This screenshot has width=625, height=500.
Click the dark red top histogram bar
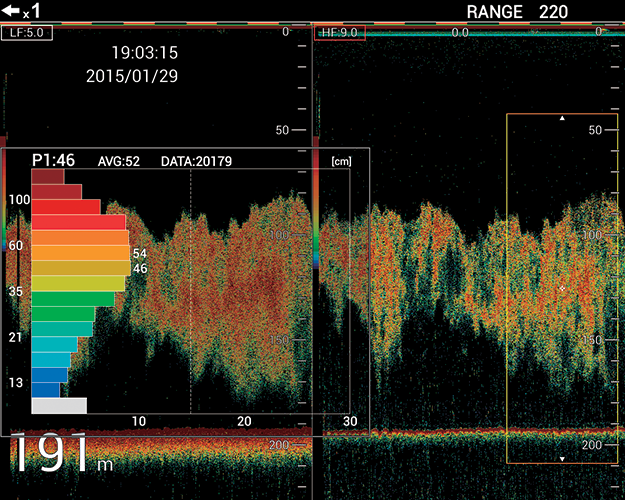pos(48,176)
